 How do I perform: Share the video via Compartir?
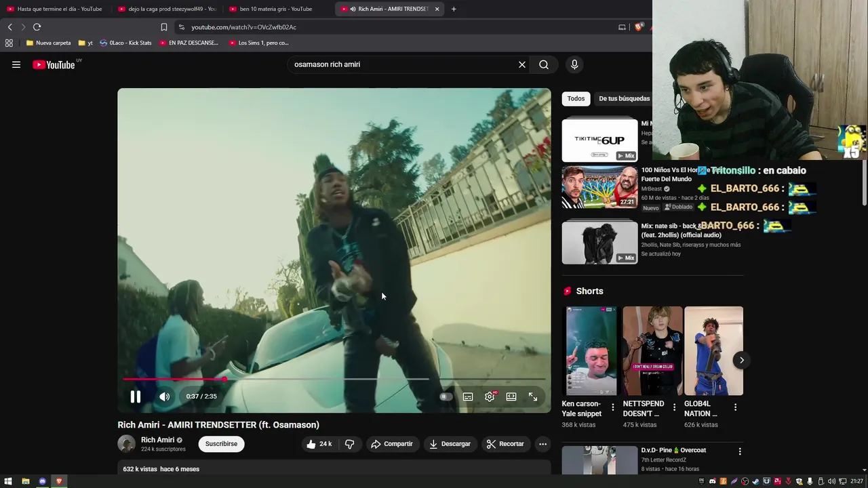click(392, 444)
